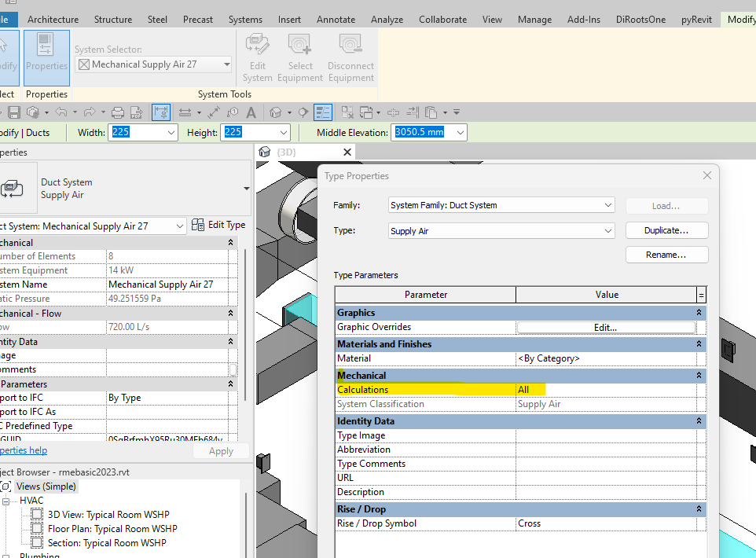Click the Export to IFC value 'By Type'
Image resolution: width=756 pixels, height=558 pixels.
pos(167,398)
